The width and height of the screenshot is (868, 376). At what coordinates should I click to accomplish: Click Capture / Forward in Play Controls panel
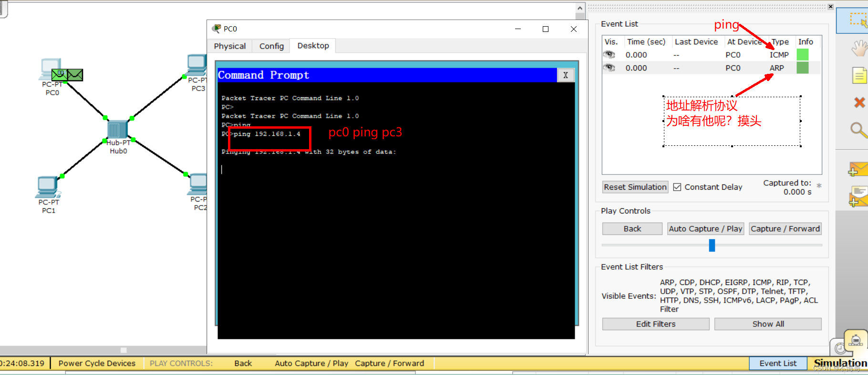(x=785, y=229)
